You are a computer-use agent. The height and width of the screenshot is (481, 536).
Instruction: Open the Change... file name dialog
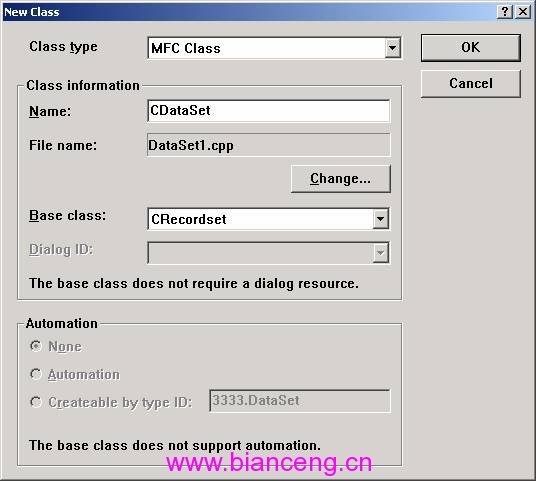pos(340,179)
